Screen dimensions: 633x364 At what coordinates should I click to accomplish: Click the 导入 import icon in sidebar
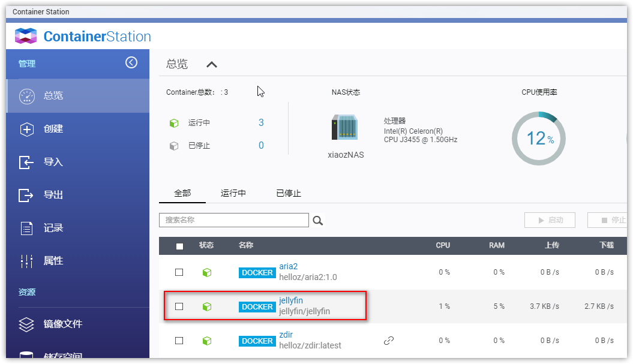pos(26,162)
